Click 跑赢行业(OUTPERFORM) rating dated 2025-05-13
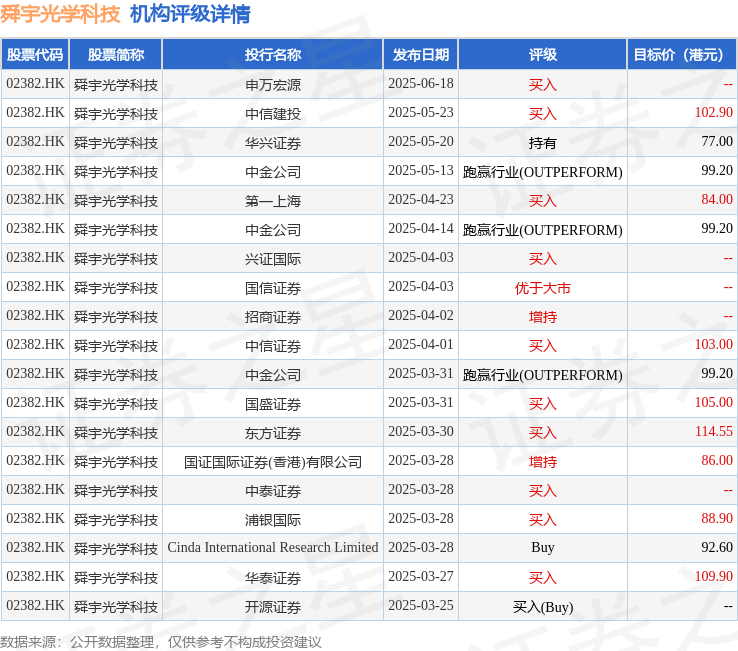 click(x=543, y=172)
